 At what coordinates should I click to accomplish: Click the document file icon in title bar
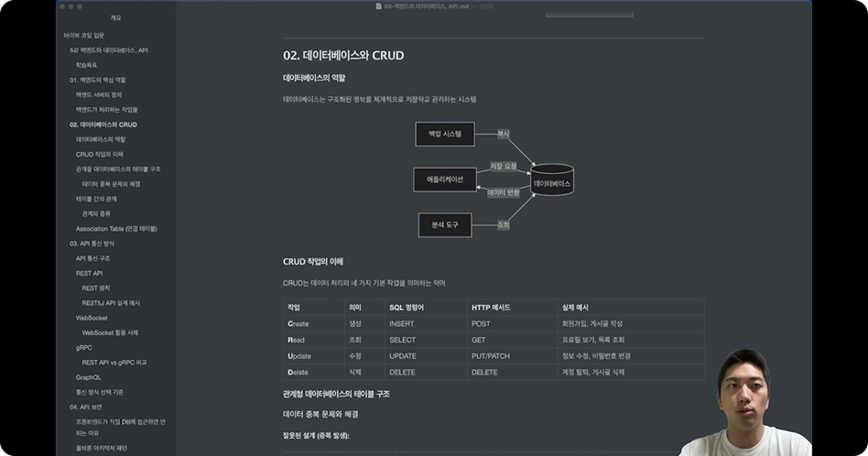[x=379, y=5]
